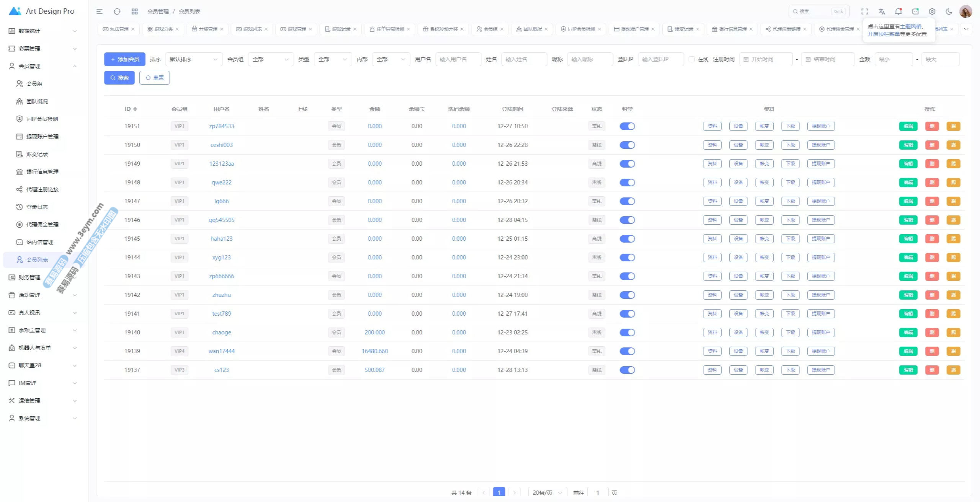Screen dimensions: 980x502
Task: Sort the table by ID column
Action: 131,109
